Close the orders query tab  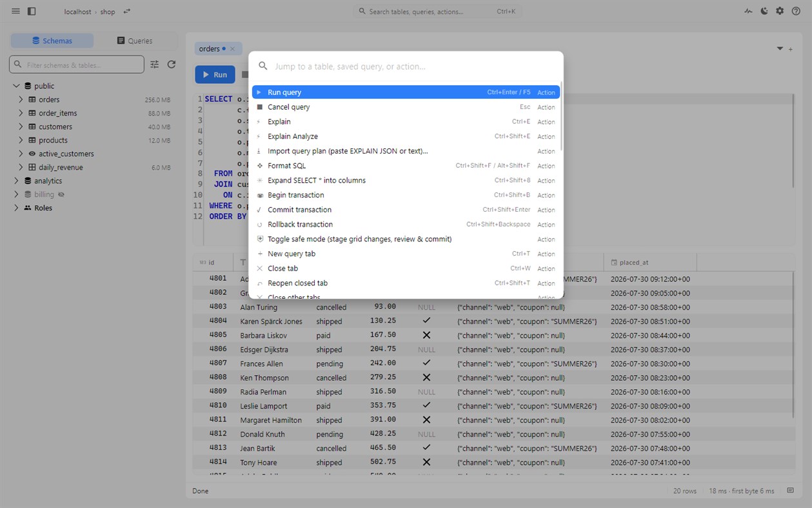[233, 49]
